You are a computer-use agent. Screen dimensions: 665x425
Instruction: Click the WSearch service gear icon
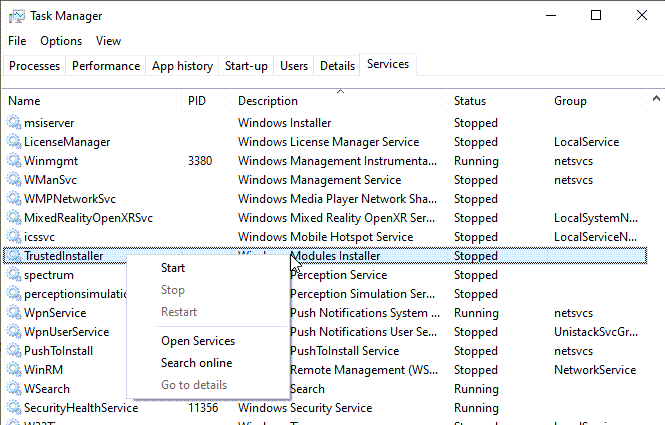tap(14, 389)
